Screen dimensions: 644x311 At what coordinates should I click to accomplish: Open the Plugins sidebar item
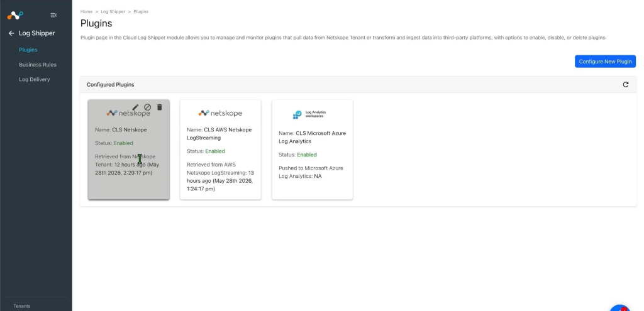coord(28,50)
